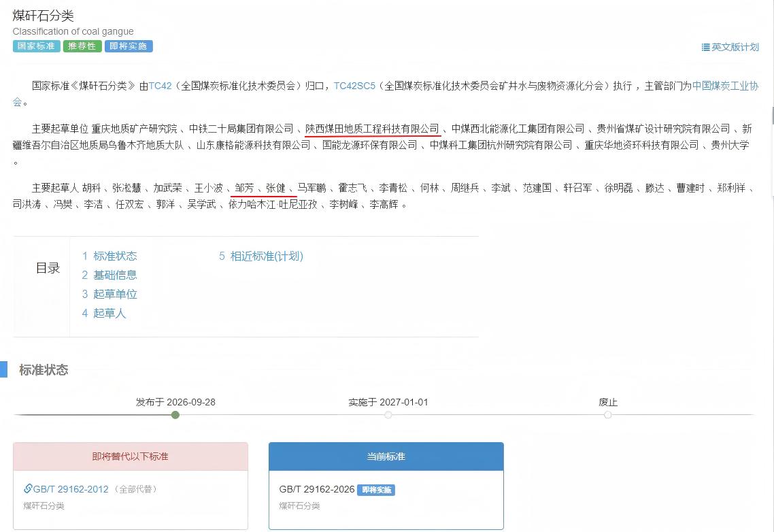
Task: Click the drafting unit 山东康格能源科技有限公司
Action: click(253, 145)
